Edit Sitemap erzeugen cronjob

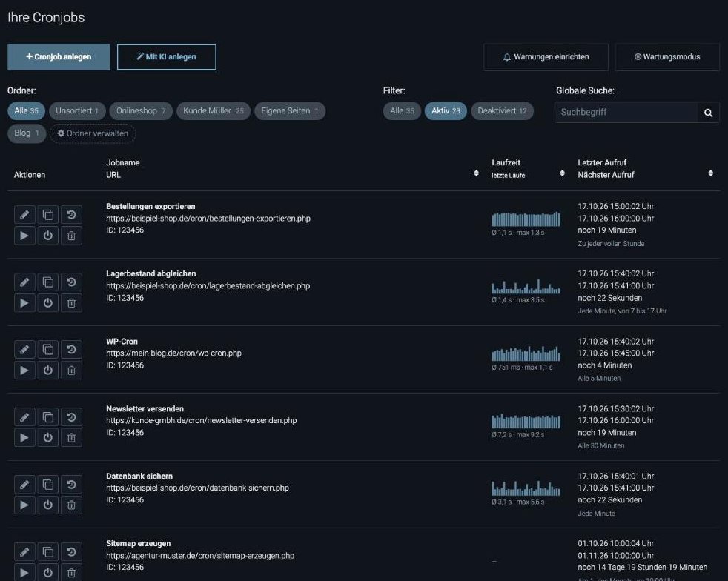(x=24, y=552)
